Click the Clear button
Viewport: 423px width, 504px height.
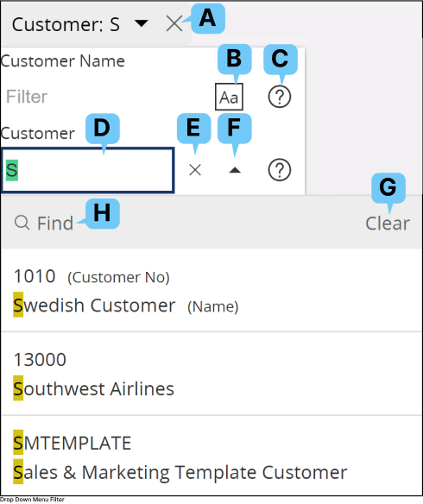(x=388, y=223)
